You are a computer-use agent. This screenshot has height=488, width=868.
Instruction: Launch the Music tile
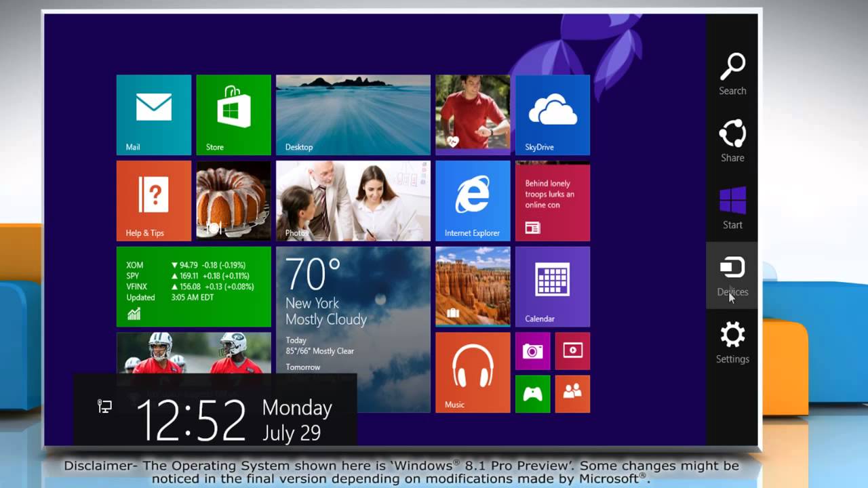[x=473, y=372]
